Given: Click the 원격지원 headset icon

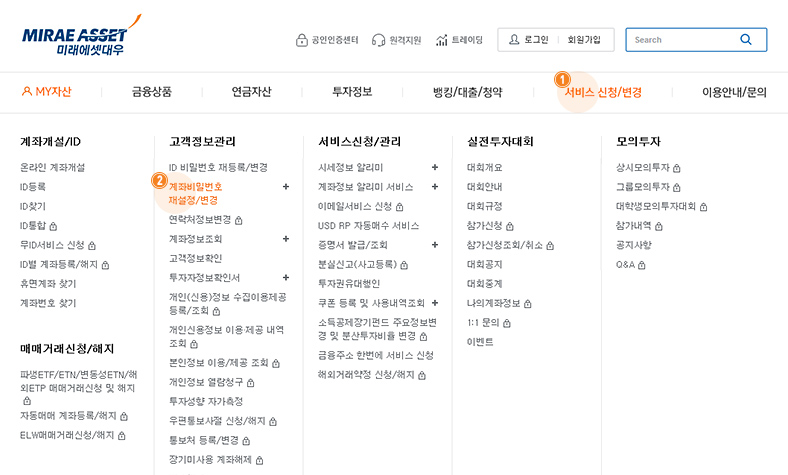Looking at the screenshot, I should 379,40.
